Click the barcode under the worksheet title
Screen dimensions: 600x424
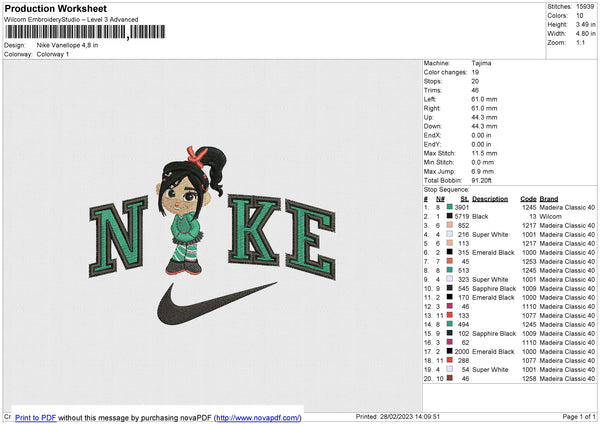(x=85, y=32)
